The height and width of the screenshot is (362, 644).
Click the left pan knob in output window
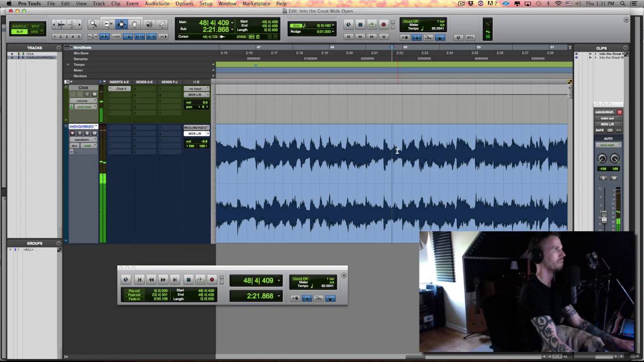click(602, 159)
